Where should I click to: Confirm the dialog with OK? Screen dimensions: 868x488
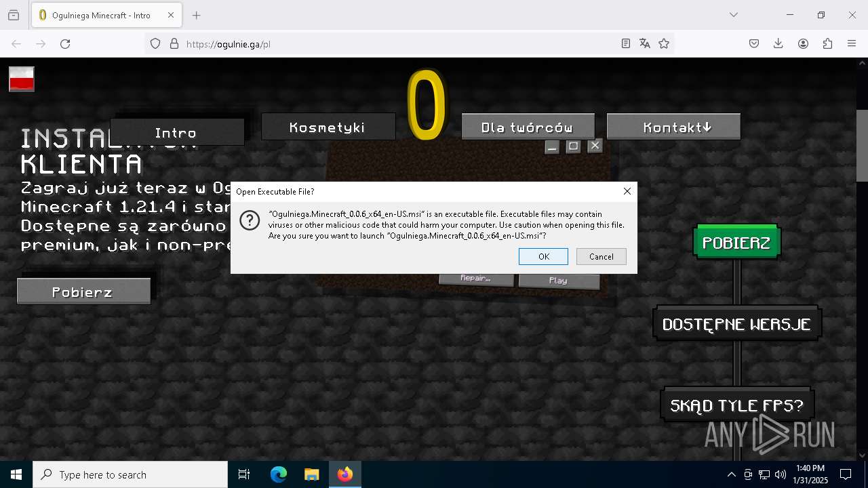coord(544,256)
